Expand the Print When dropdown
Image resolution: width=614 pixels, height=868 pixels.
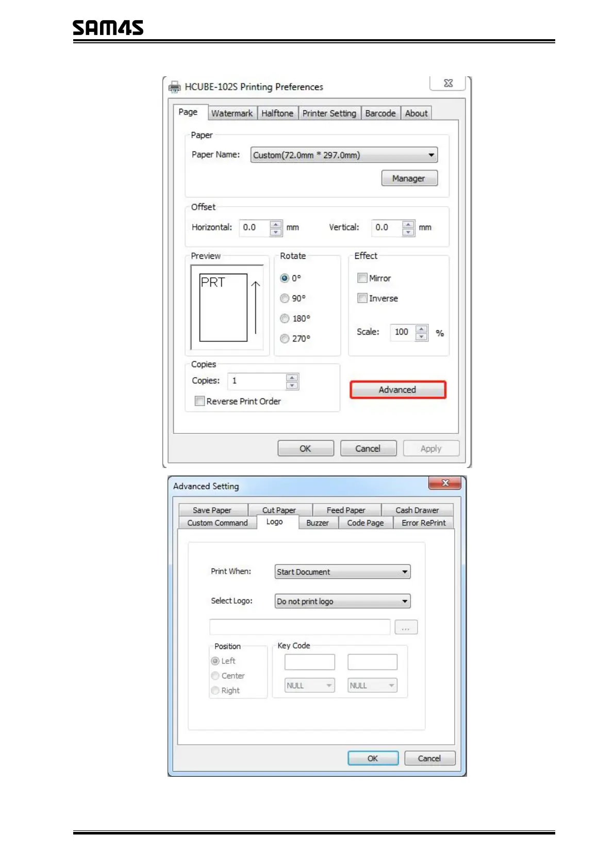pyautogui.click(x=343, y=572)
